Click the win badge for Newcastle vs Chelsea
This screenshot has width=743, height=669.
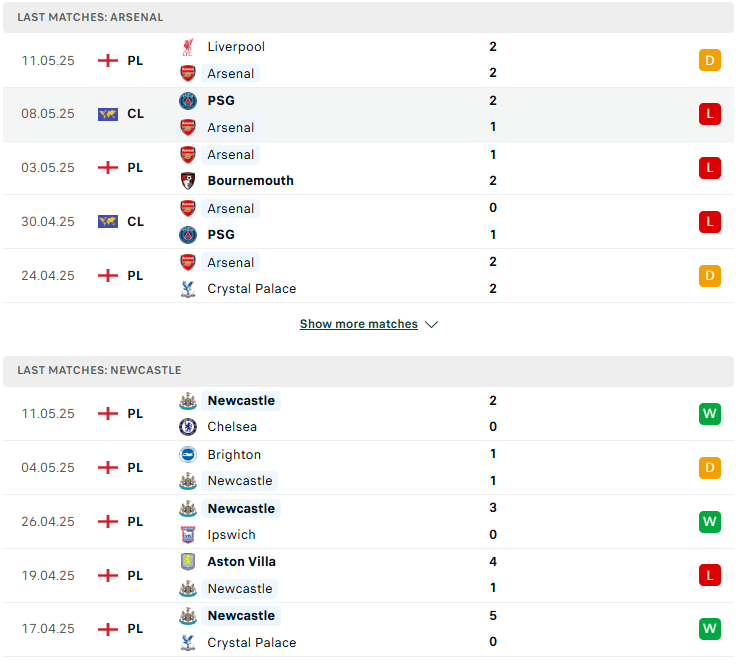point(710,414)
